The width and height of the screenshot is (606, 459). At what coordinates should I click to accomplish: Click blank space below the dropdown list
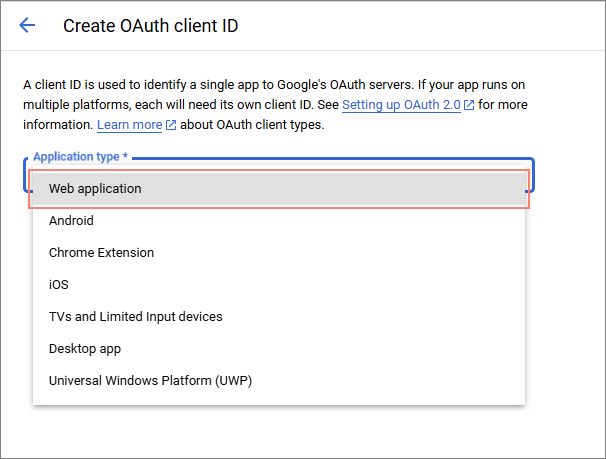(280, 430)
